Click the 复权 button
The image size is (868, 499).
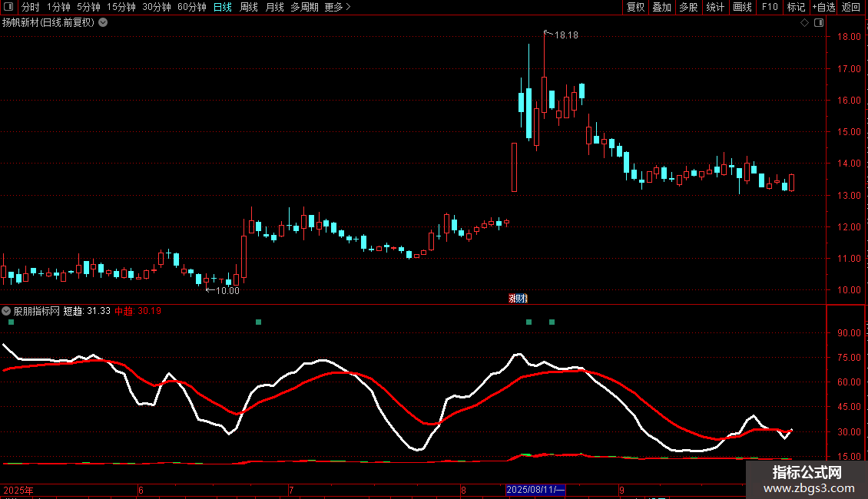tap(635, 7)
